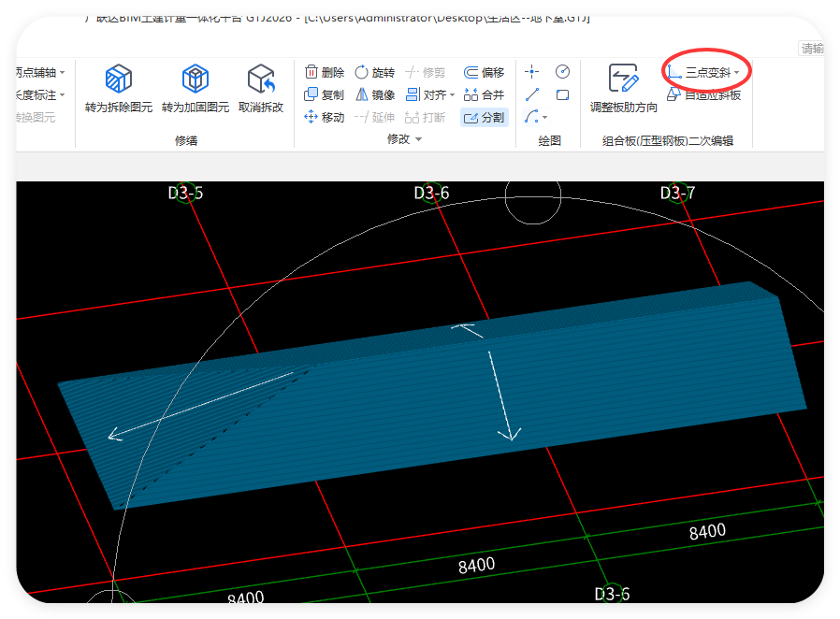Expand the 修改 group arrow

tap(418, 139)
